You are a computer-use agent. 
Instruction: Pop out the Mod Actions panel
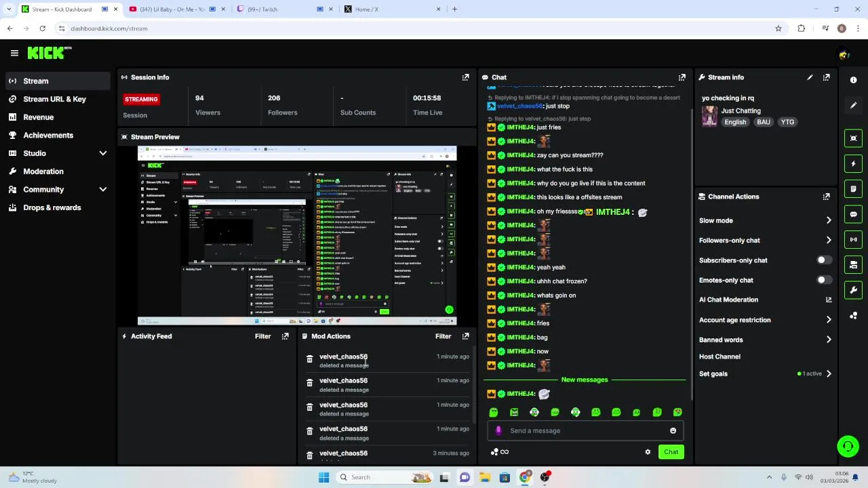(465, 336)
